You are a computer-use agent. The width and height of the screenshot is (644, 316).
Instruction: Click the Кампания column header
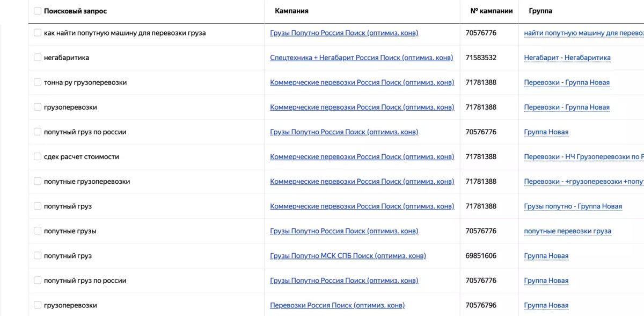(291, 11)
